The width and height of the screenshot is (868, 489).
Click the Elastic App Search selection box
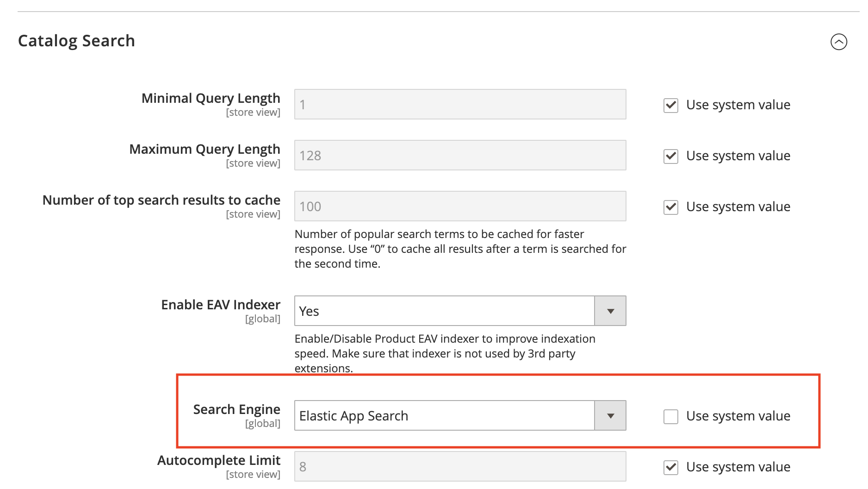pyautogui.click(x=444, y=416)
